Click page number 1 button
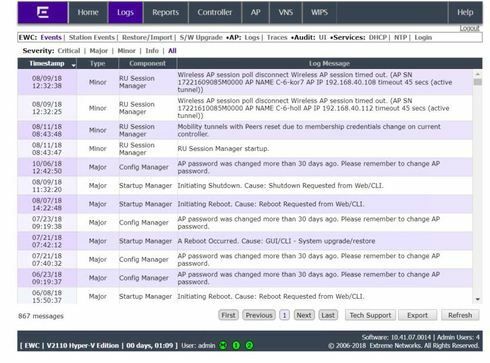The image size is (490, 363). point(284,315)
